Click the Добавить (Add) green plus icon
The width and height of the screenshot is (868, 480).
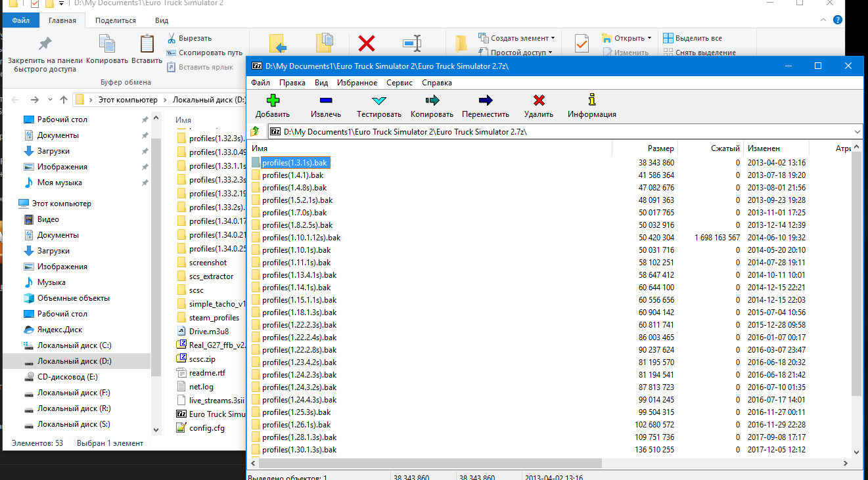pos(273,100)
